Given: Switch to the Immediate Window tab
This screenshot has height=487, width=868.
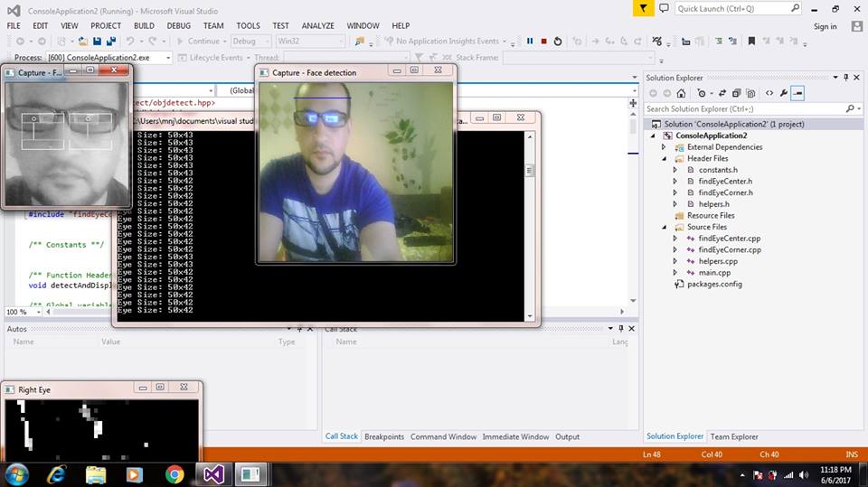Looking at the screenshot, I should click(515, 436).
